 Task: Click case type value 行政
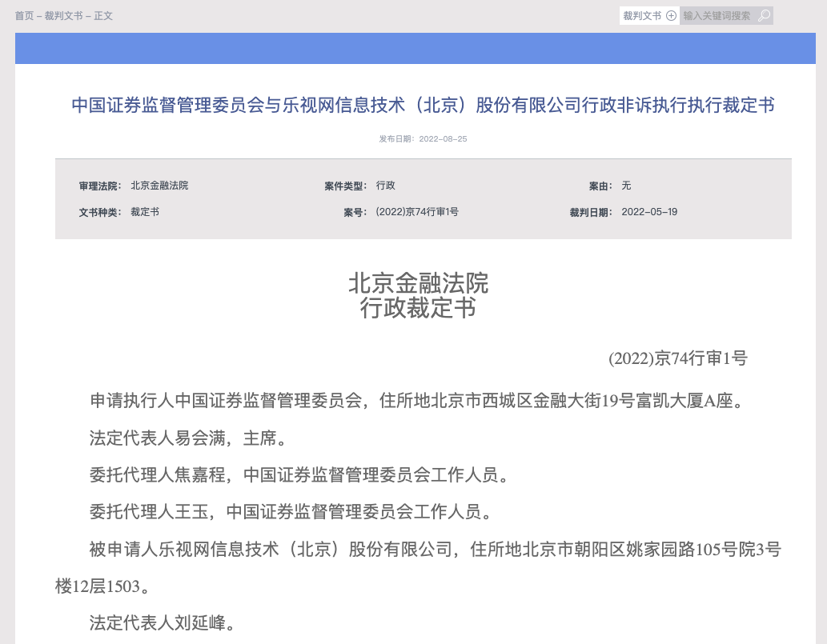[x=386, y=186]
